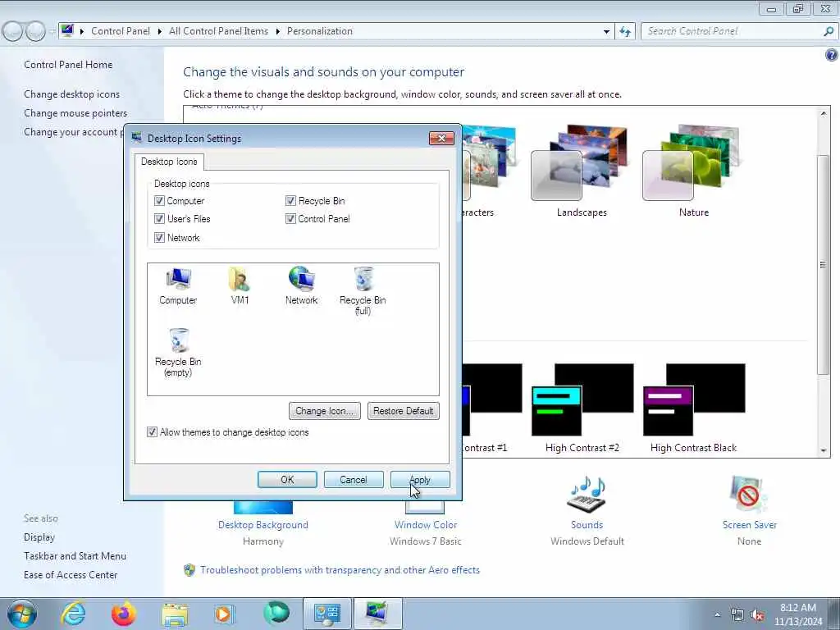Click the Control Panel icon in the address bar

(x=67, y=30)
